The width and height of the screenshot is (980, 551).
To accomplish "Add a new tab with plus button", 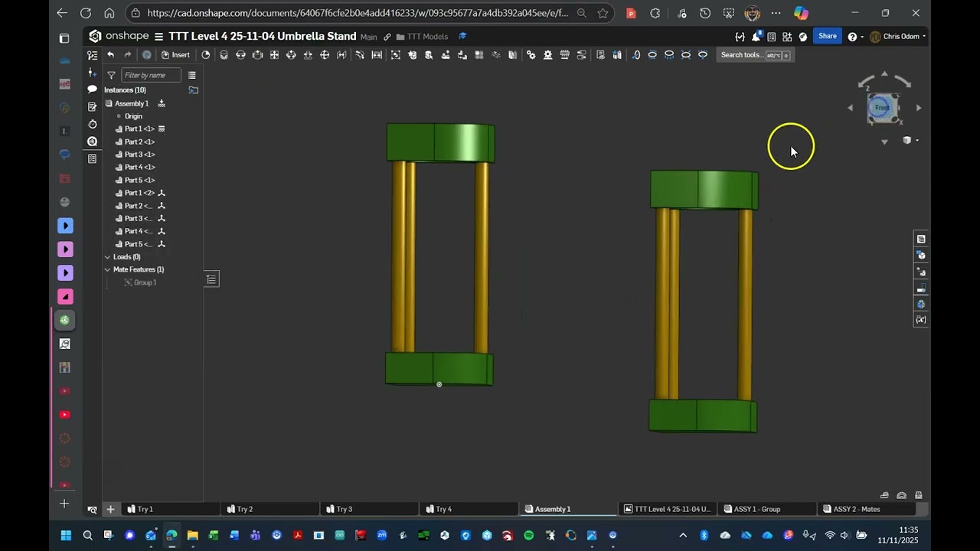I will pyautogui.click(x=110, y=509).
